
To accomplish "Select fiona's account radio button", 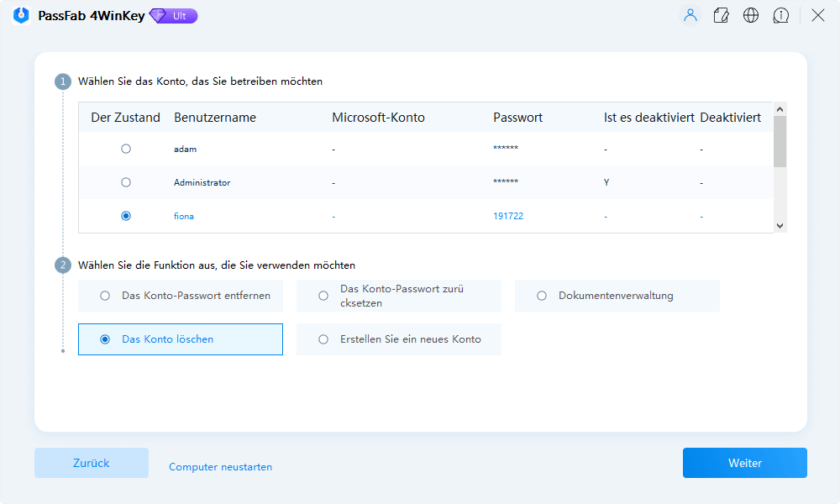I will click(x=126, y=215).
